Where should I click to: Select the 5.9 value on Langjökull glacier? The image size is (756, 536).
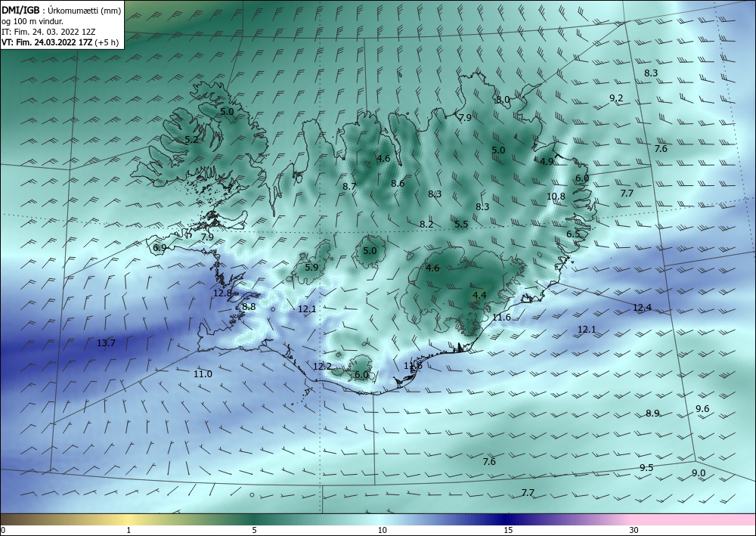coord(311,267)
